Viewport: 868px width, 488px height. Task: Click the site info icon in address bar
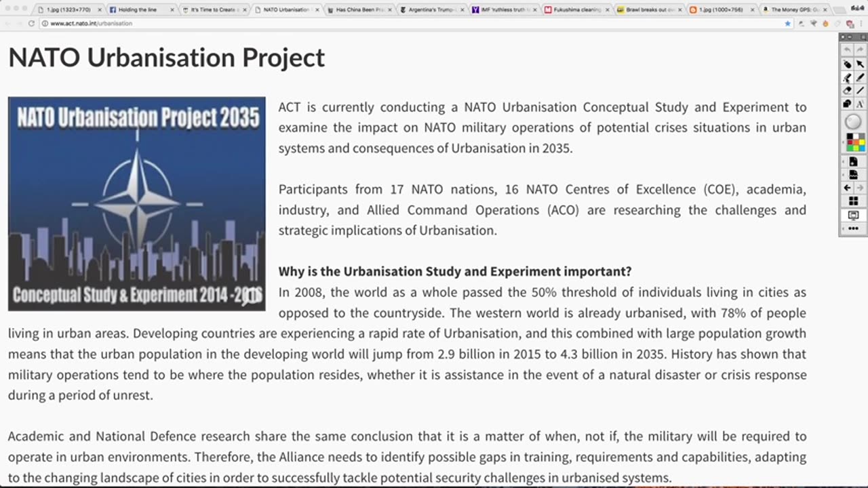point(45,23)
